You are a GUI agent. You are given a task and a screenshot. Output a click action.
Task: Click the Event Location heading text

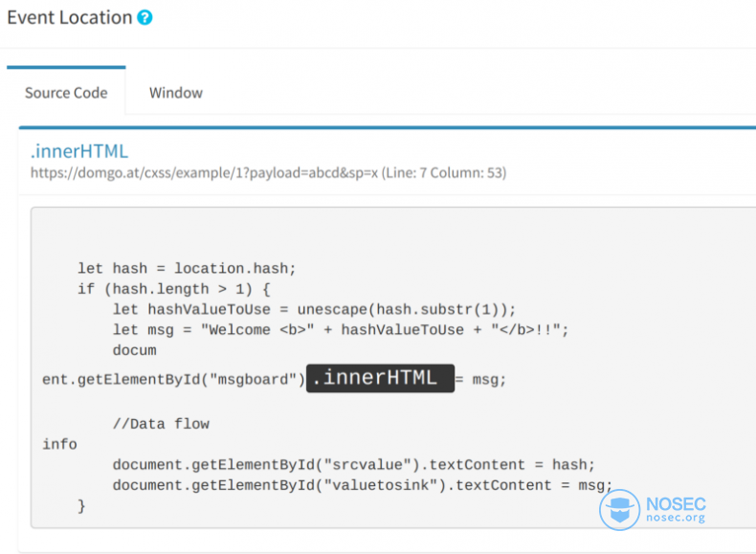point(70,17)
